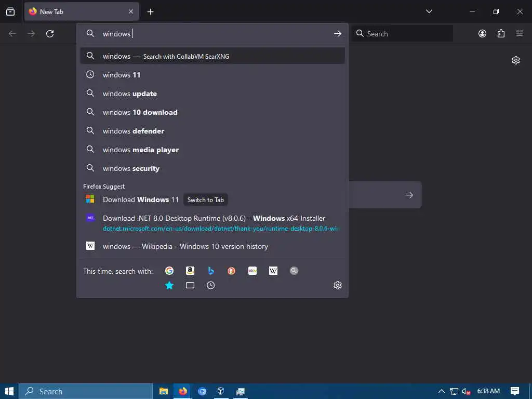Open Firefox application hamburger menu
The image size is (532, 399).
coord(520,33)
